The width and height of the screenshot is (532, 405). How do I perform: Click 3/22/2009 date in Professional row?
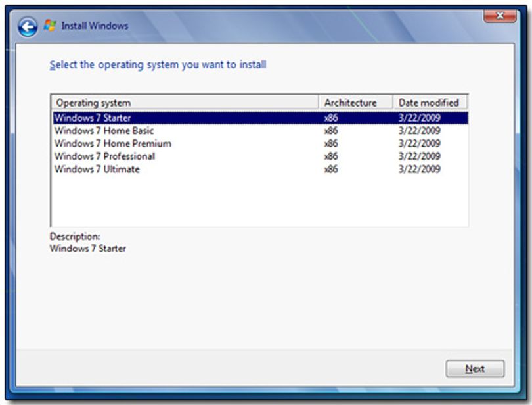coord(419,156)
